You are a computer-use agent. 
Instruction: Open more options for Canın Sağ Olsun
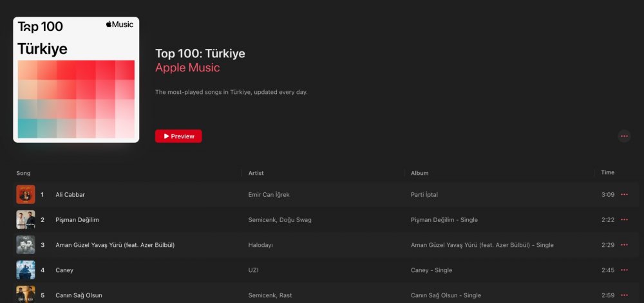click(x=623, y=295)
